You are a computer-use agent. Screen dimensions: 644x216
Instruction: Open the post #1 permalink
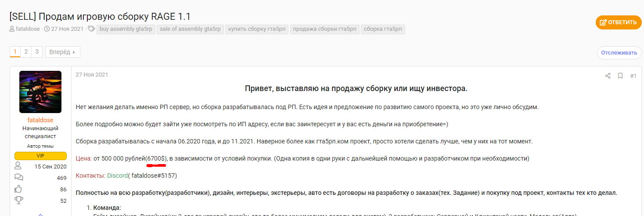pyautogui.click(x=633, y=76)
